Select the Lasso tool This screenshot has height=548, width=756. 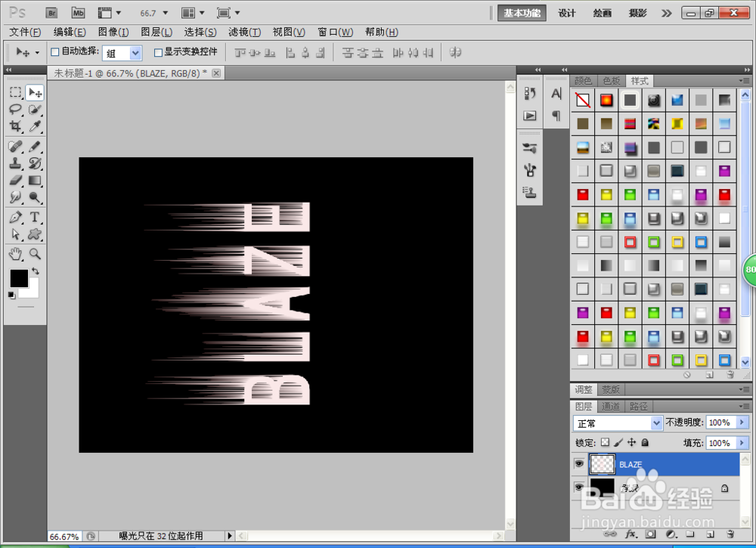[x=16, y=110]
